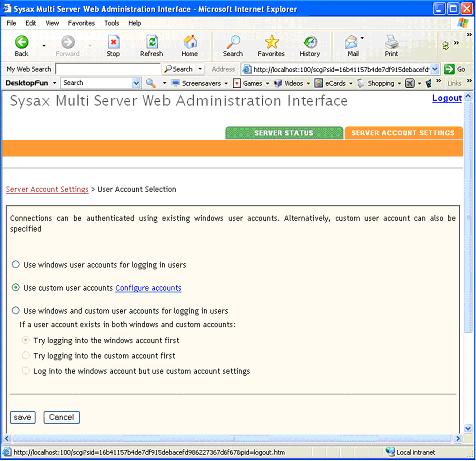Image resolution: width=476 pixels, height=461 pixels.
Task: Click the My Web Search input field
Action: point(108,69)
